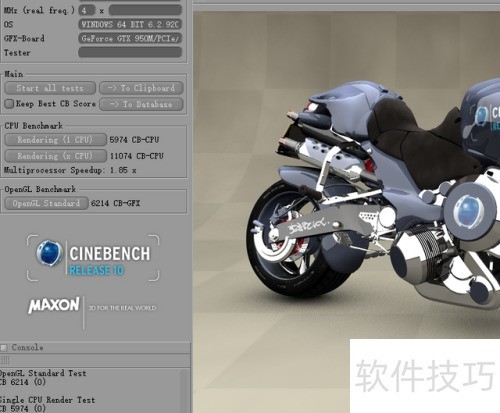
Task: Run the Rendering (1 CPU) benchmark
Action: click(x=55, y=140)
